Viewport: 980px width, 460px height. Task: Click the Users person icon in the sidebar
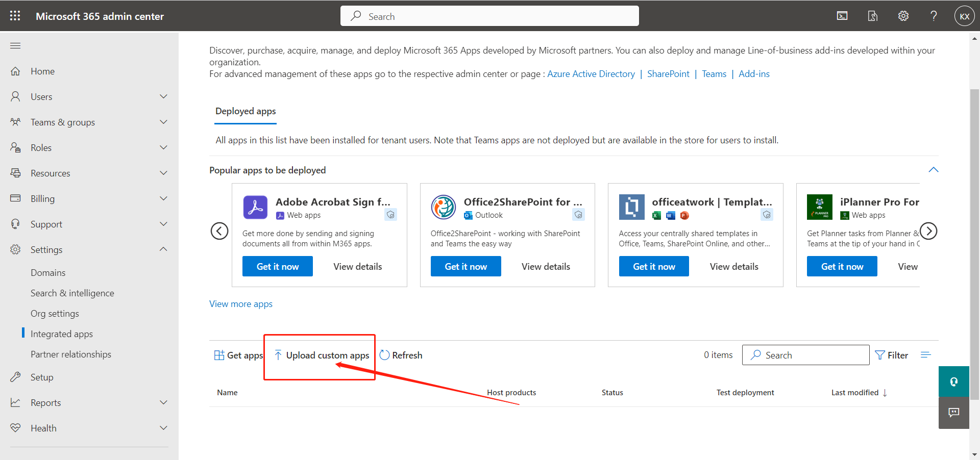(x=15, y=96)
